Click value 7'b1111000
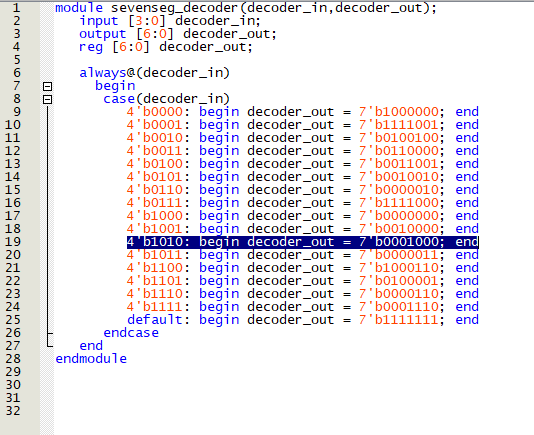Image resolution: width=534 pixels, height=435 pixels. pos(399,203)
